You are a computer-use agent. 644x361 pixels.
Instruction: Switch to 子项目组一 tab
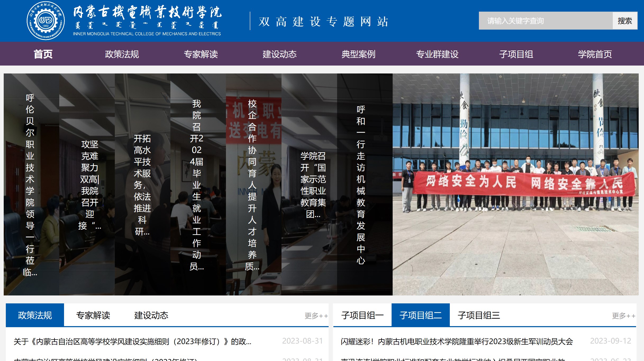pos(362,315)
